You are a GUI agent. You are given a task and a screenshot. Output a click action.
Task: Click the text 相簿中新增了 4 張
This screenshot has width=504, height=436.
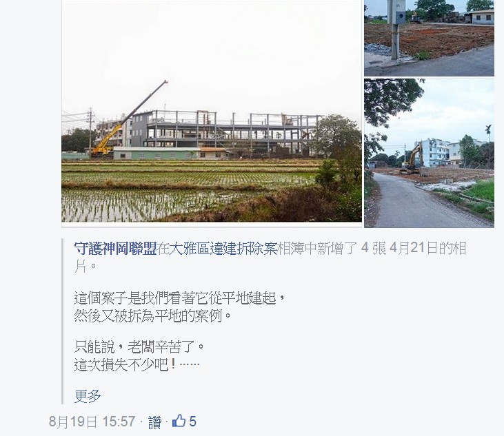[332, 249]
